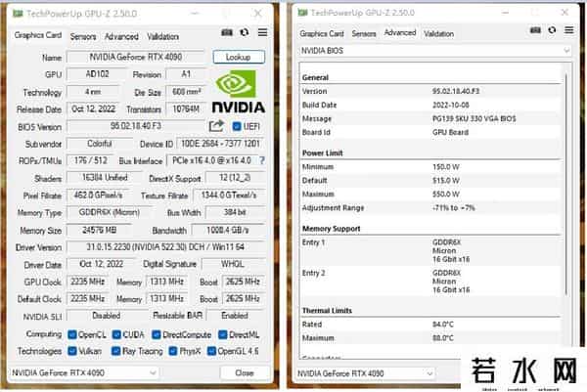The height and width of the screenshot is (392, 587).
Task: Select Advanced tab in left window
Action: (121, 36)
